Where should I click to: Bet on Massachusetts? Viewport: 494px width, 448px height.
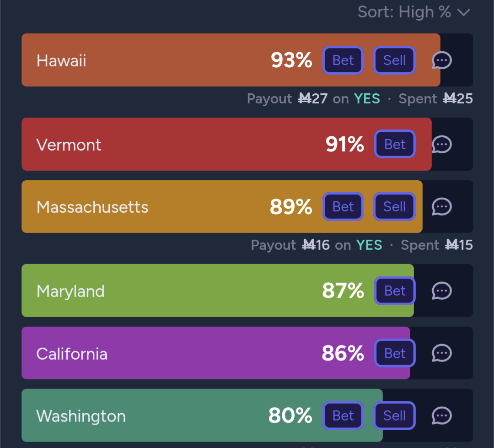343,207
